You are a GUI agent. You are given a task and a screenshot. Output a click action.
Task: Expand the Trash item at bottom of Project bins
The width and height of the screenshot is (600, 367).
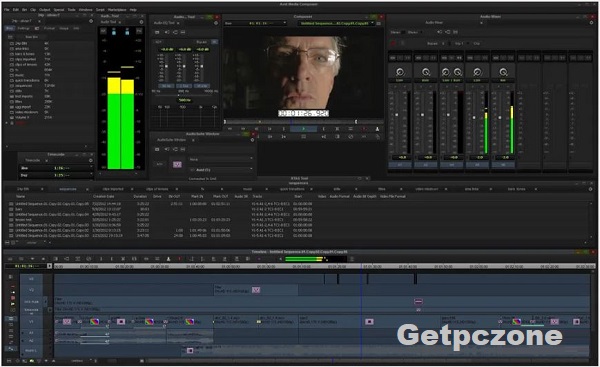coord(7,123)
